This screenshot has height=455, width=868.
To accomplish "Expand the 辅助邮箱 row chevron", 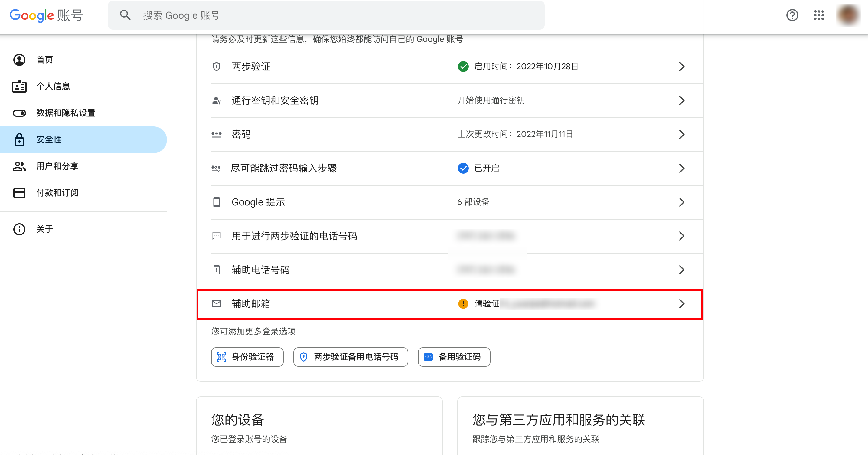I will pyautogui.click(x=681, y=304).
